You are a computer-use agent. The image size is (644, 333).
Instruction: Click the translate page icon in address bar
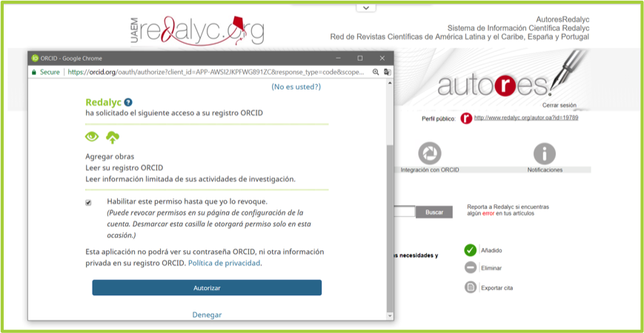[x=387, y=73]
